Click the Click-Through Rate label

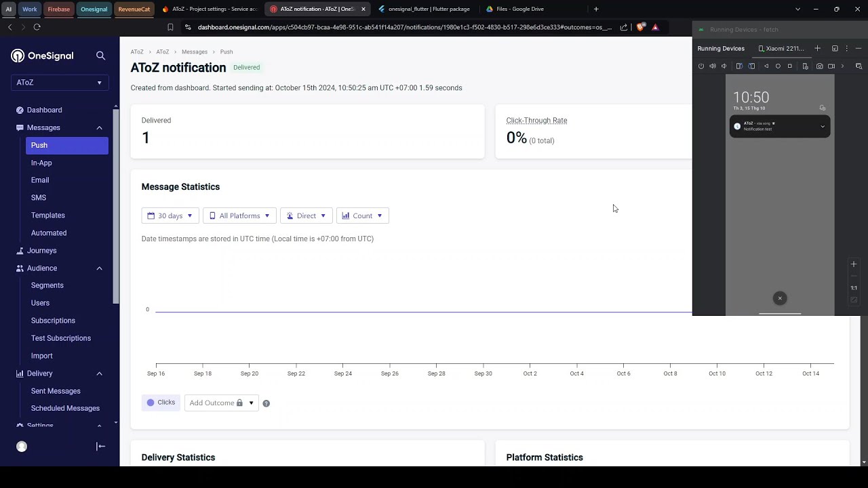(536, 121)
